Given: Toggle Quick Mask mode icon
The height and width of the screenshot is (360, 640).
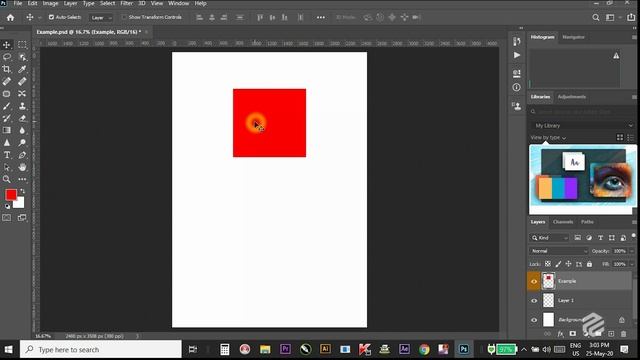Looking at the screenshot, I should 7,218.
